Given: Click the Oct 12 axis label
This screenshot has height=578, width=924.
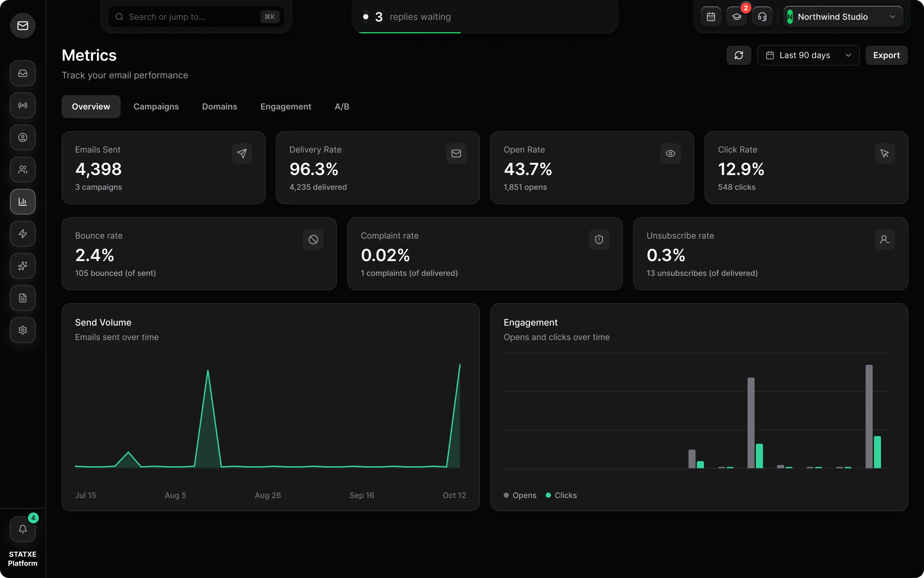Looking at the screenshot, I should click(454, 495).
